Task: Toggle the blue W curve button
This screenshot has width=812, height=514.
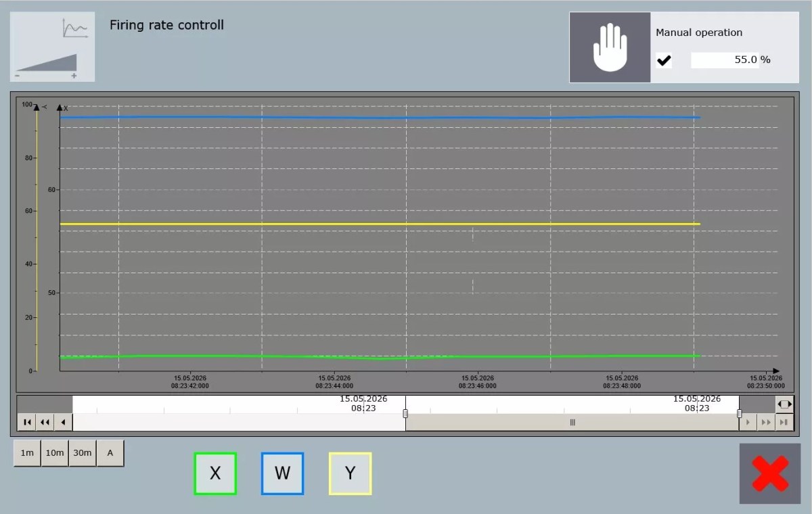Action: [282, 473]
